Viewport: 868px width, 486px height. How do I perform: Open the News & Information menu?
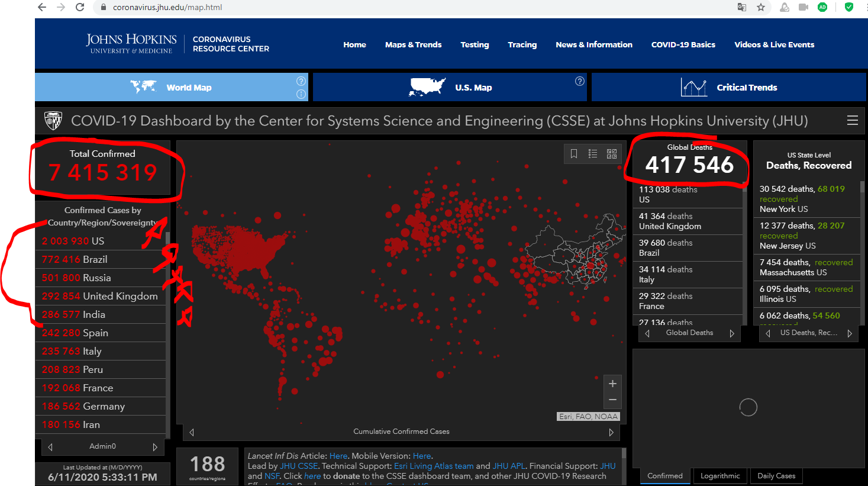594,44
